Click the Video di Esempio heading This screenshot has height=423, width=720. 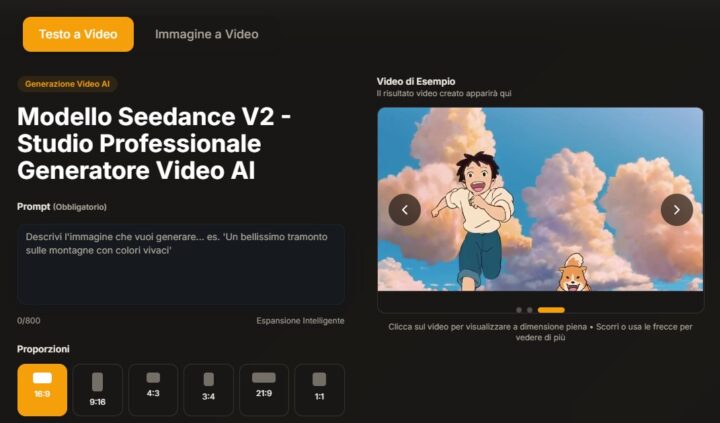click(x=416, y=81)
